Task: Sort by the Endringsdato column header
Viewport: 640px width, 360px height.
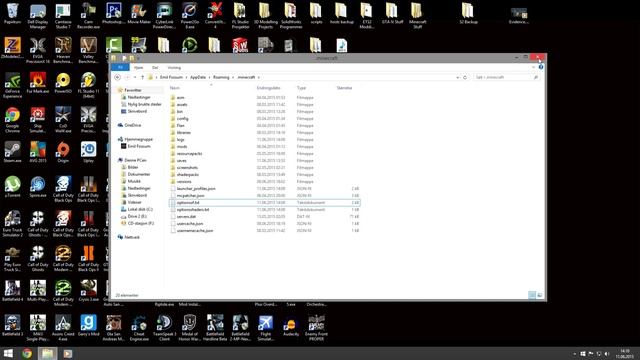Action: tap(268, 88)
